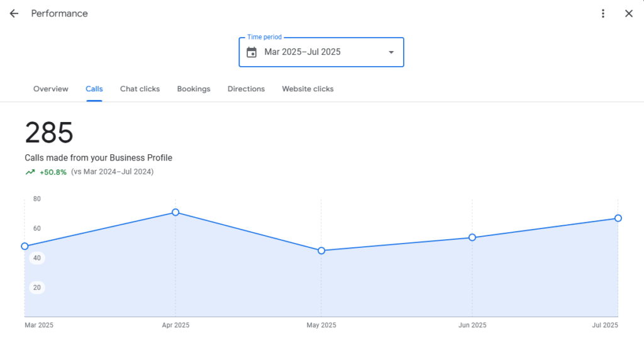View the Directions tab

pyautogui.click(x=246, y=89)
